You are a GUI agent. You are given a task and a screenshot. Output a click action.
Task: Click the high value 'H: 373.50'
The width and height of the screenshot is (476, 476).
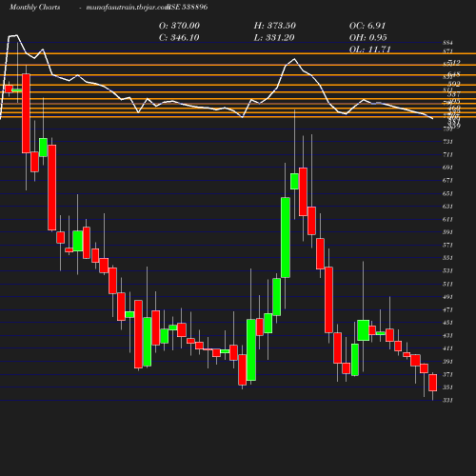tap(275, 26)
